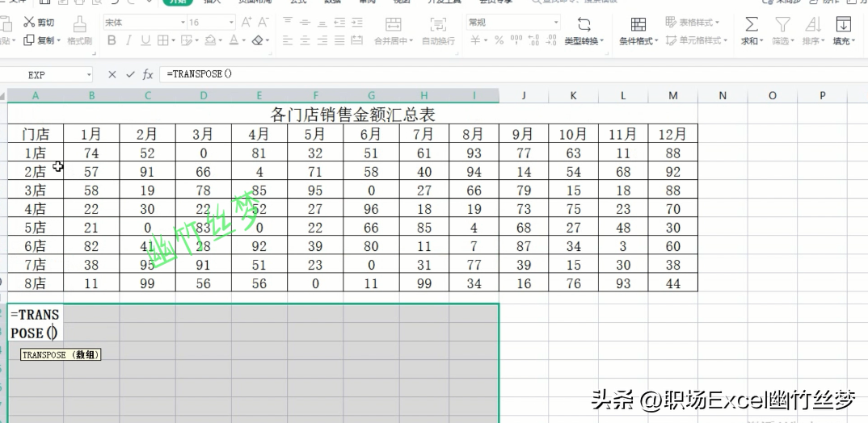Click the Copy (复制) tool

pos(39,41)
